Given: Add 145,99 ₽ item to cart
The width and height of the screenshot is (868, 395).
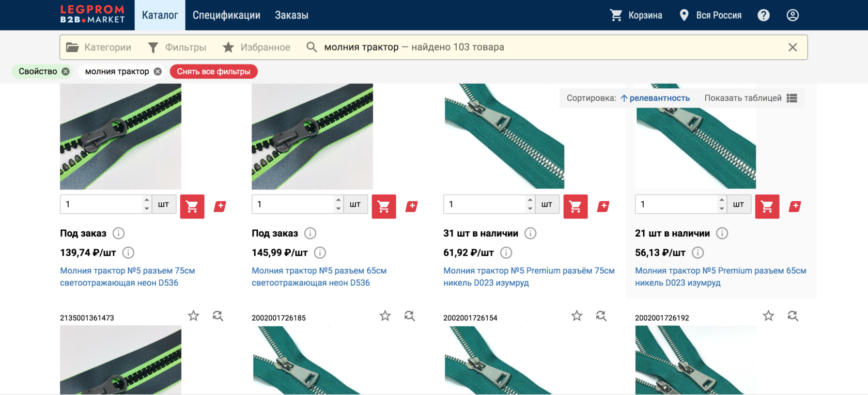Looking at the screenshot, I should coord(384,207).
